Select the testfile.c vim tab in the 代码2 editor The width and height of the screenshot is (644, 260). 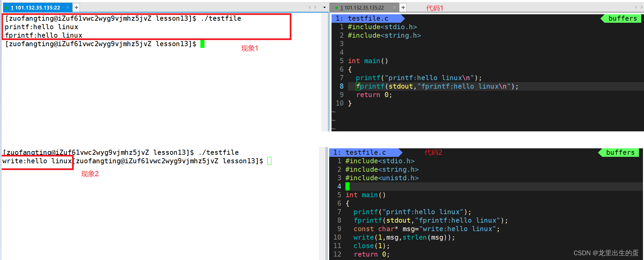coord(365,152)
